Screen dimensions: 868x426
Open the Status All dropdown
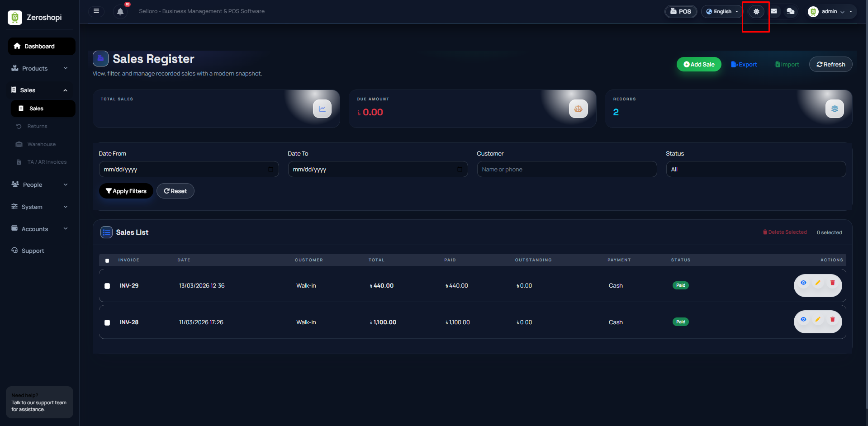[756, 169]
